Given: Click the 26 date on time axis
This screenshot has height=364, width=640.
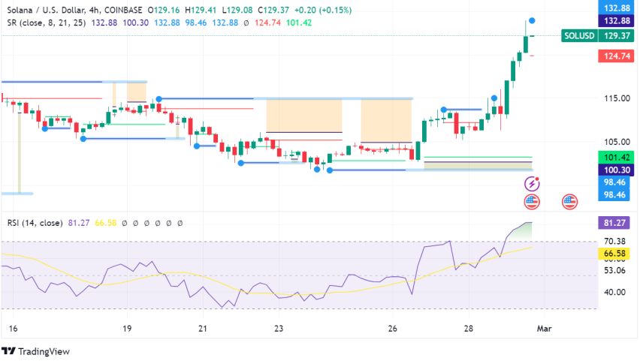Looking at the screenshot, I should point(392,329).
